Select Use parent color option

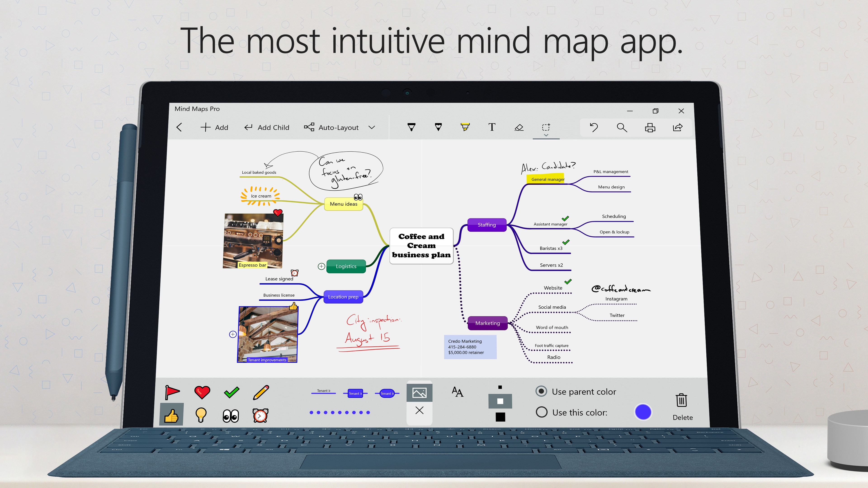point(541,391)
